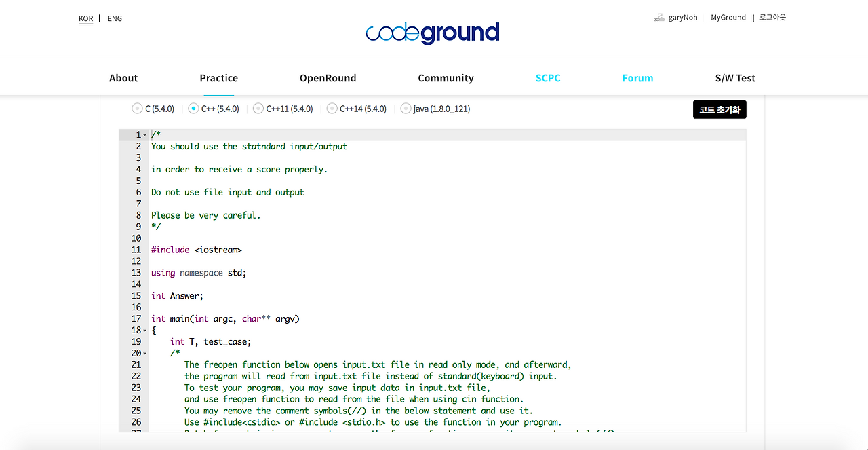This screenshot has width=868, height=450.
Task: Open the codeground logo home link
Action: click(433, 33)
